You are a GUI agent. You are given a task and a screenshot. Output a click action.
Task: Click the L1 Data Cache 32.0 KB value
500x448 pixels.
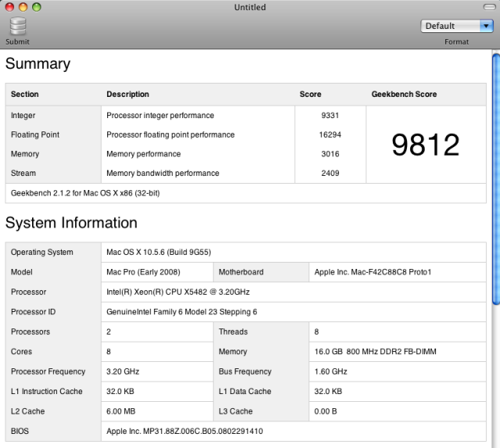coord(328,391)
